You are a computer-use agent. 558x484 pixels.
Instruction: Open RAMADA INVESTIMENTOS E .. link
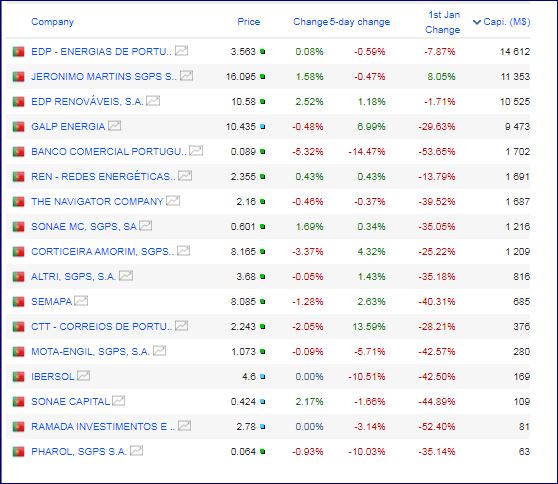point(103,426)
